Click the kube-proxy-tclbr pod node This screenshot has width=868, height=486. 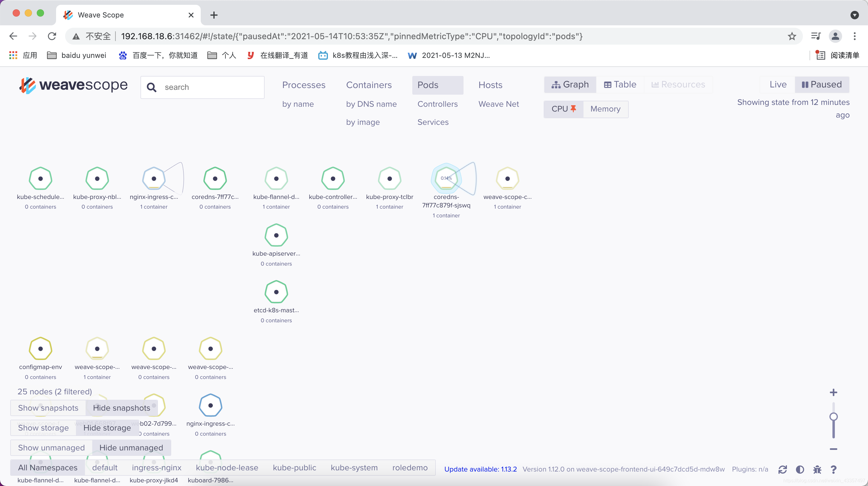[389, 178]
